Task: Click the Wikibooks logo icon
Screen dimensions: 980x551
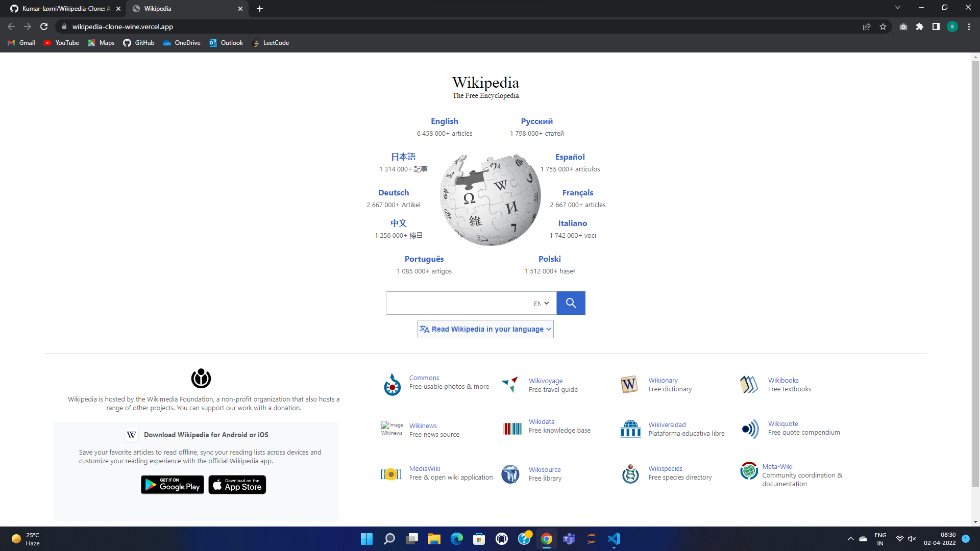Action: [x=749, y=384]
